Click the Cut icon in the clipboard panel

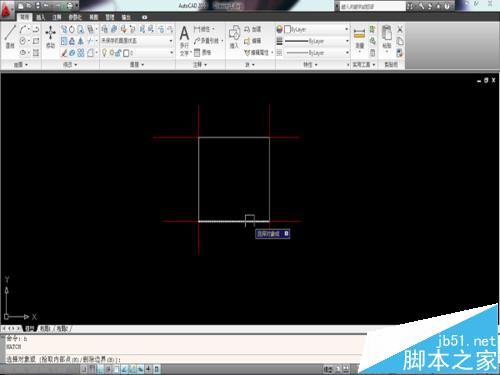pyautogui.click(x=400, y=29)
